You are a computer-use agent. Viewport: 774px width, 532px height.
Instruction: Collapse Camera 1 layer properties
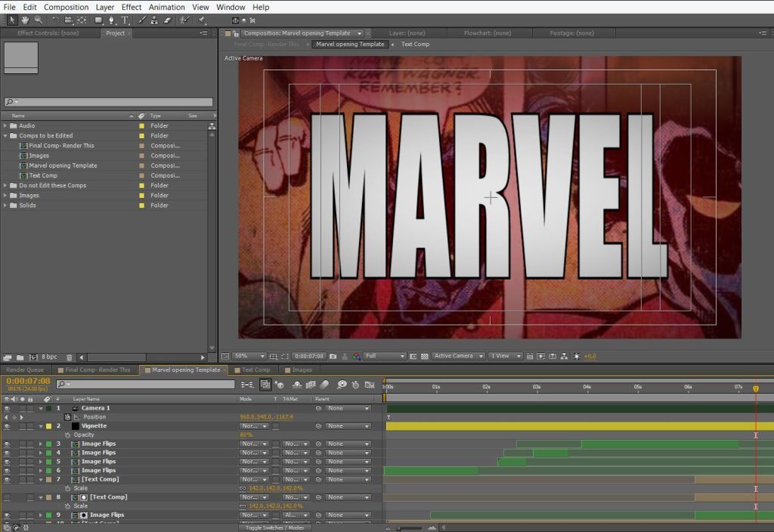coord(41,409)
